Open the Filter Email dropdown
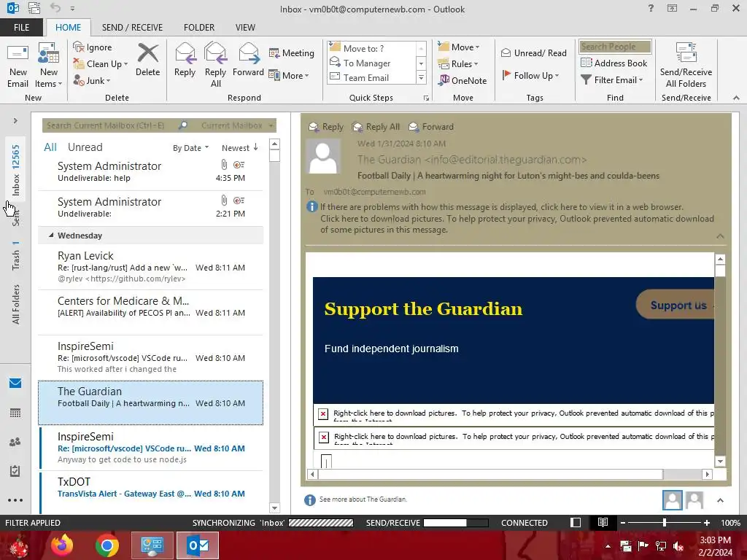Screen dimensions: 747x560 tap(612, 80)
